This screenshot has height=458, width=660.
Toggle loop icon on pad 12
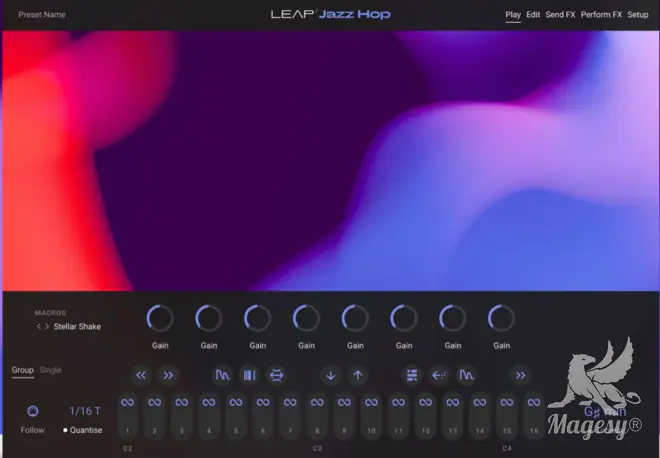tap(426, 402)
